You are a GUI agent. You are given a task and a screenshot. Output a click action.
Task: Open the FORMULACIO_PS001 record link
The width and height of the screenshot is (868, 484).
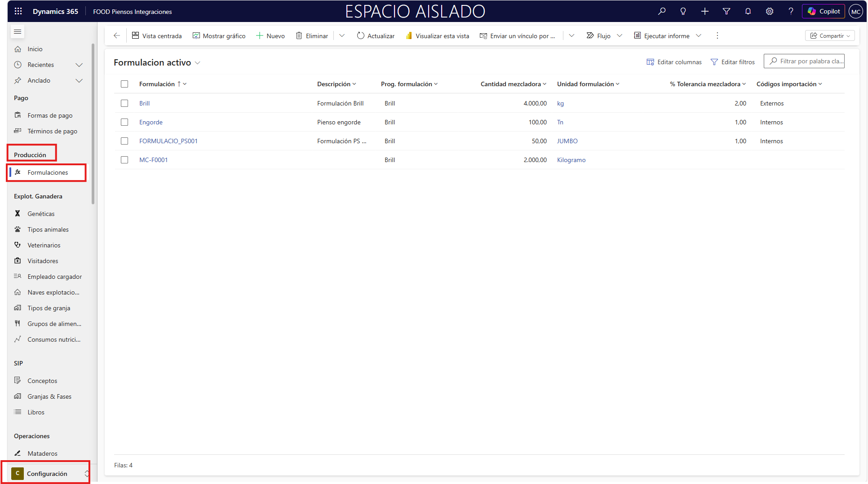point(168,141)
